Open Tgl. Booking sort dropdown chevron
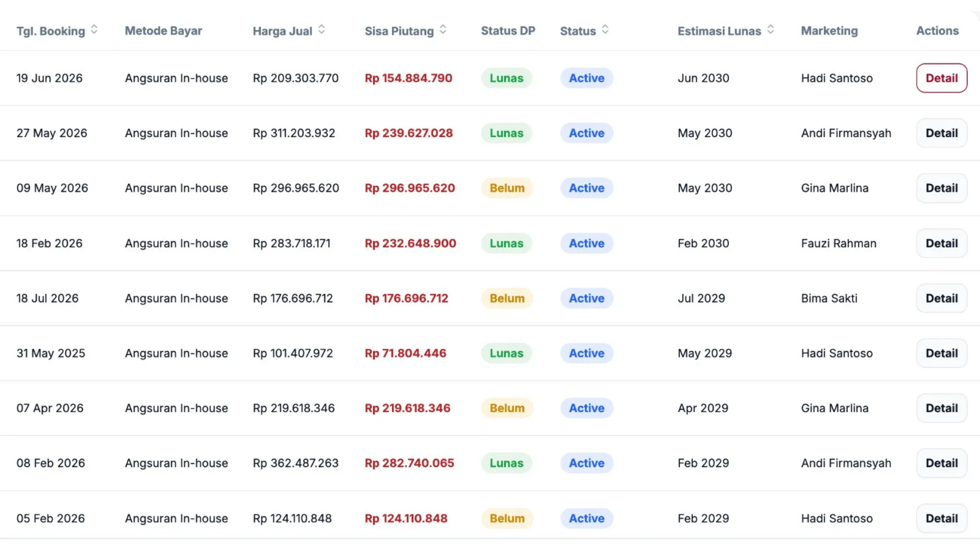 point(94,30)
